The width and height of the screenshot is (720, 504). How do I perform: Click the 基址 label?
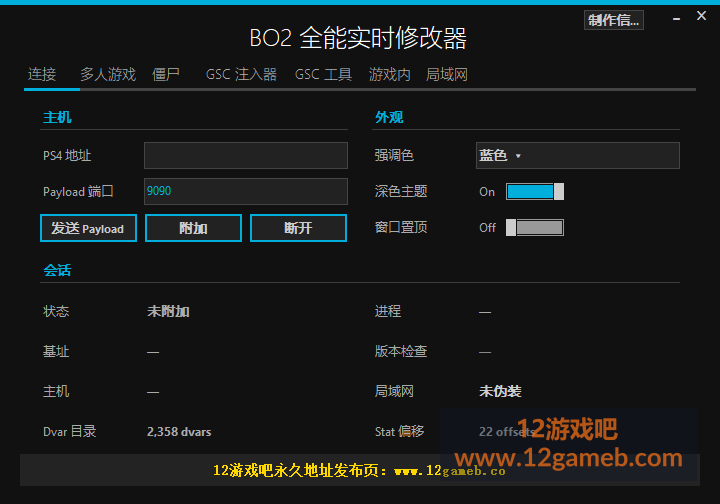point(56,352)
